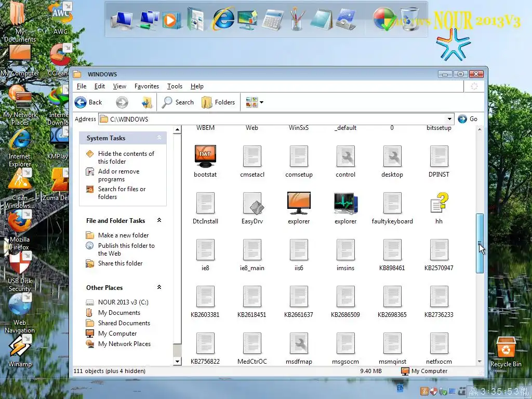Click Add or remove programs link

tap(118, 175)
